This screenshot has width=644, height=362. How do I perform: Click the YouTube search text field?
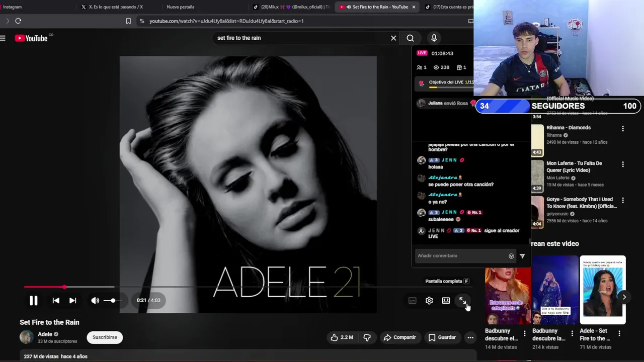[x=302, y=38]
